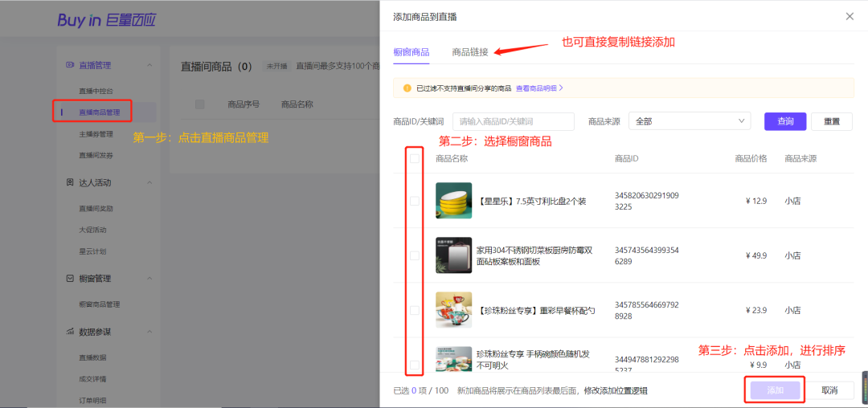The height and width of the screenshot is (408, 868).
Task: Click the 直播管理 camera icon
Action: tap(70, 65)
